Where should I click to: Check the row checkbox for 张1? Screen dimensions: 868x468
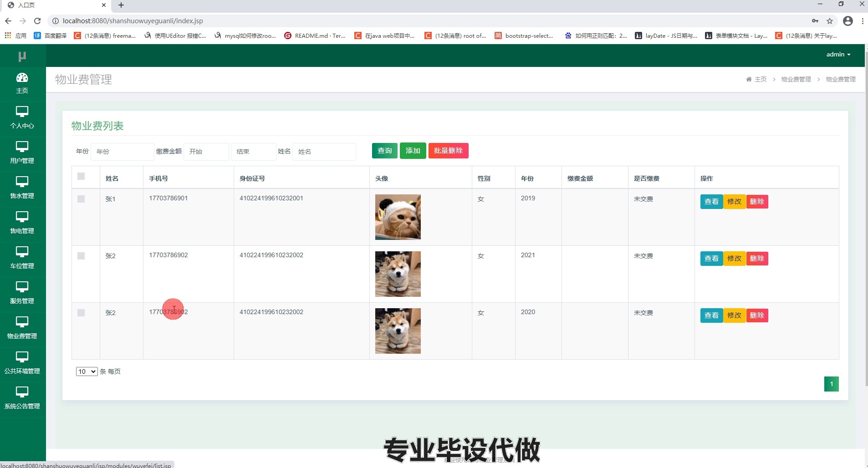(81, 199)
